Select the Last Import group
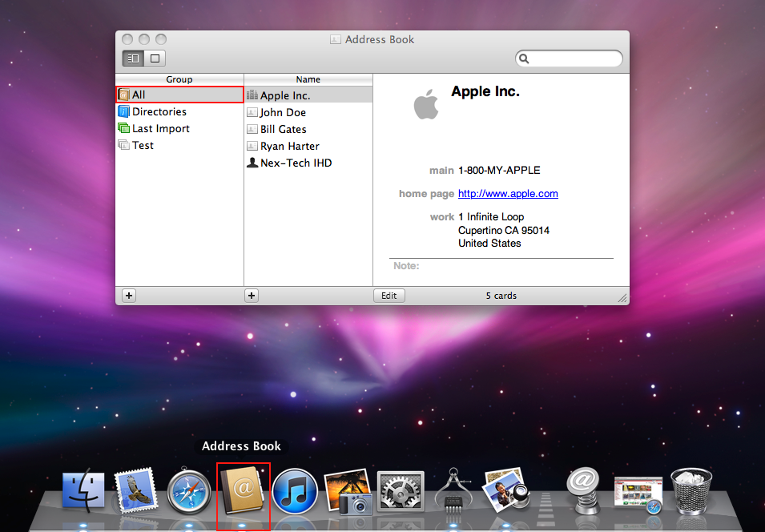 tap(179, 128)
